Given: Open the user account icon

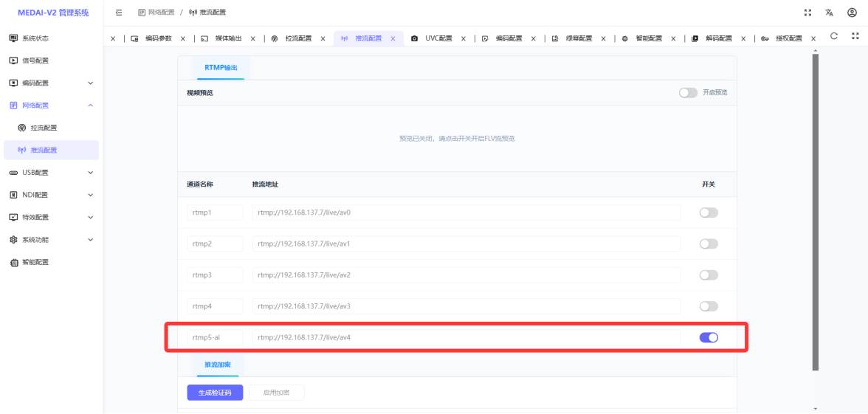Looking at the screenshot, I should coord(852,12).
